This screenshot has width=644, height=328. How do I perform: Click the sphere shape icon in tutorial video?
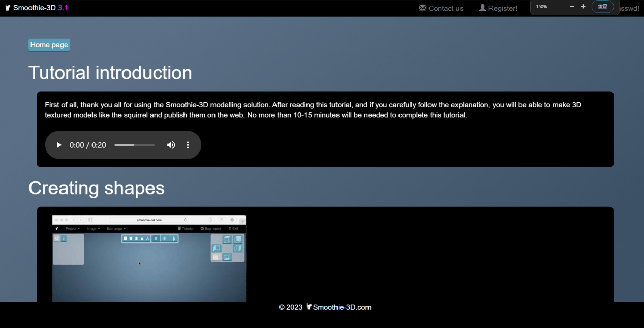click(131, 238)
